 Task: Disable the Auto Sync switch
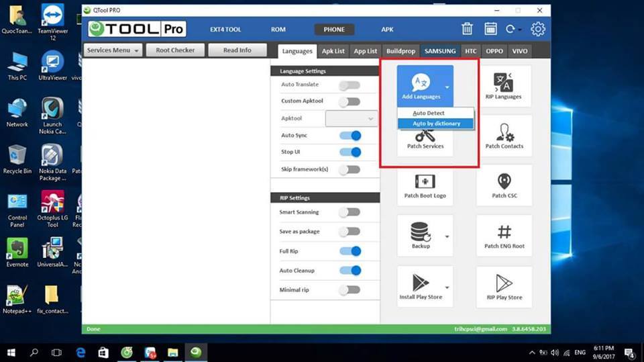click(350, 136)
